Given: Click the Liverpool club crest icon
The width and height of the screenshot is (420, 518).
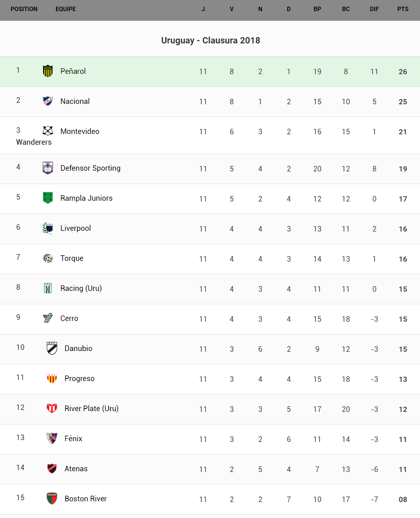Looking at the screenshot, I should (48, 228).
